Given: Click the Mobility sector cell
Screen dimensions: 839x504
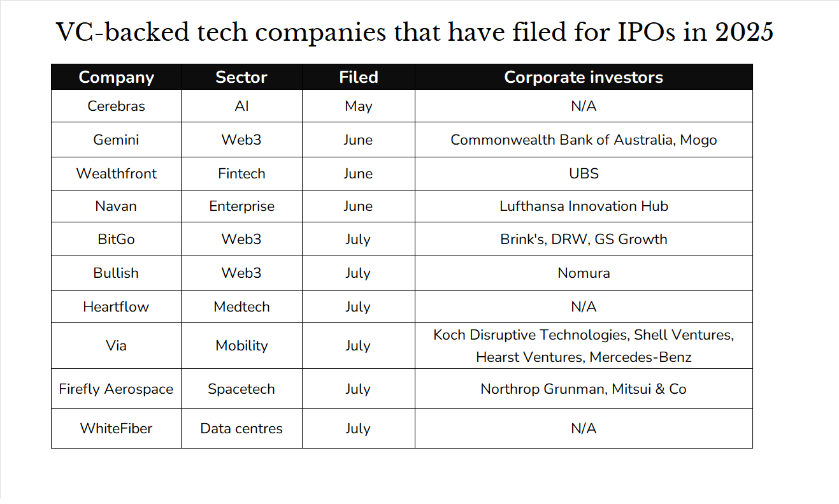Looking at the screenshot, I should (241, 345).
